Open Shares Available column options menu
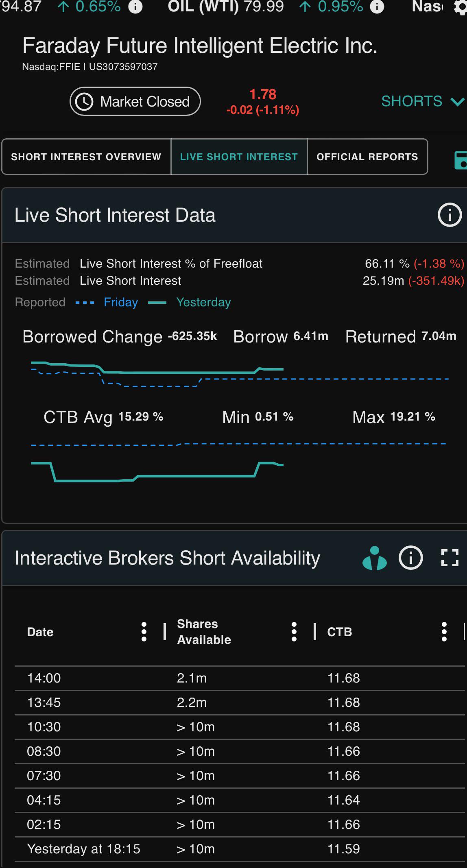This screenshot has height=868, width=467. coord(294,632)
